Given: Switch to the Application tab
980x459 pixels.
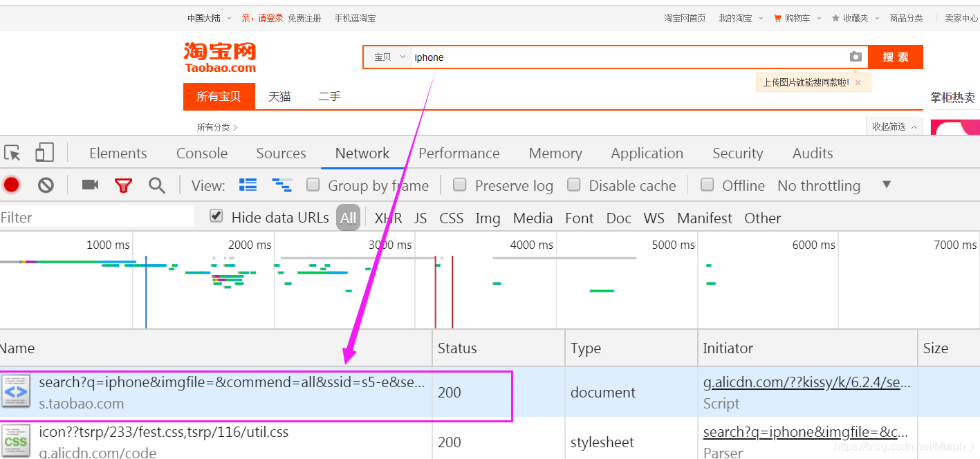Looking at the screenshot, I should tap(647, 153).
